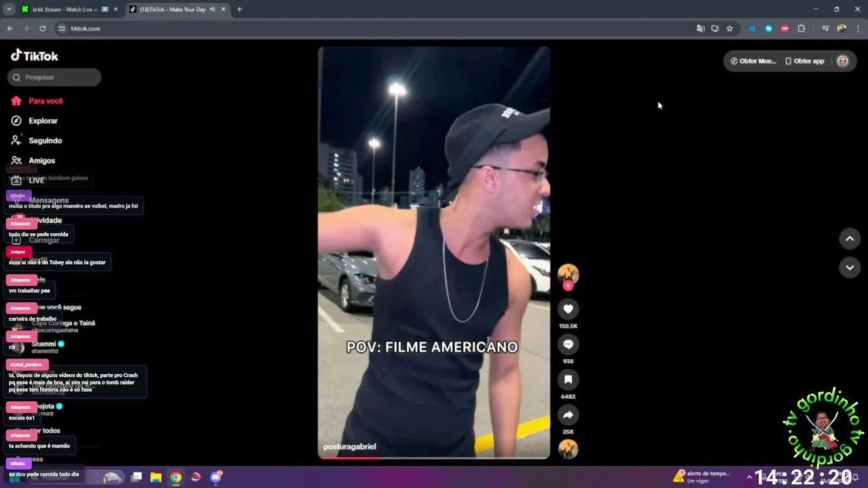Expand the system tray hidden icons chevron
The width and height of the screenshot is (868, 488).
[x=749, y=477]
